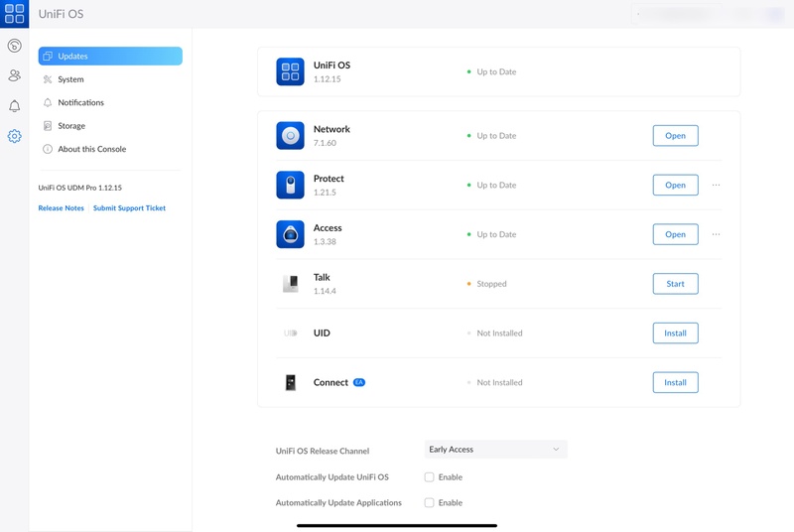This screenshot has height=532, width=794.
Task: Install the Connect application
Action: point(675,382)
